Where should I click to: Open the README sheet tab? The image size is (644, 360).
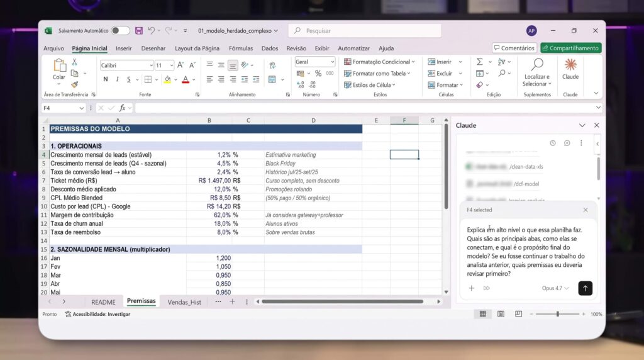pyautogui.click(x=103, y=302)
